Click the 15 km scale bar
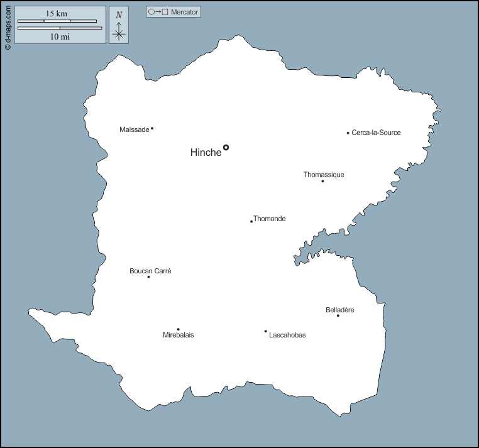 click(57, 21)
